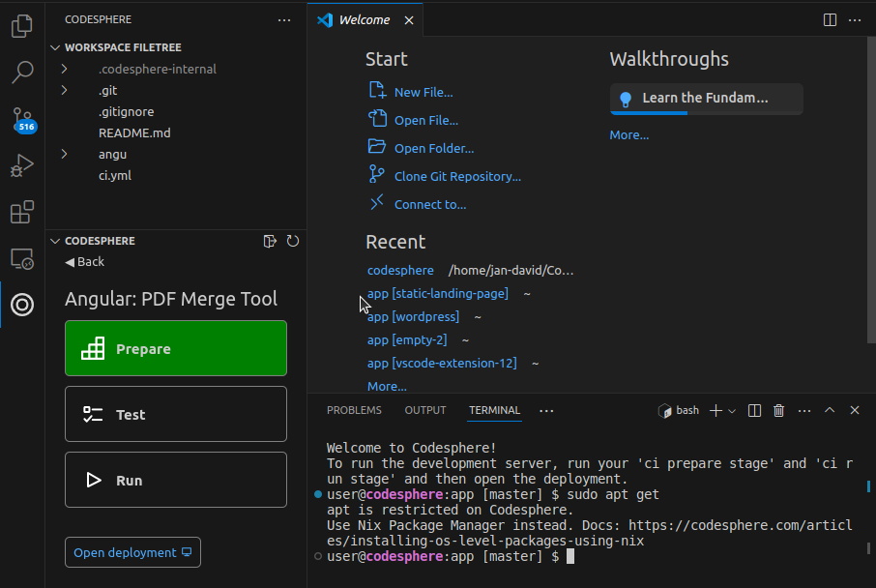Open Source Control view with 516 badge
Screen dimensions: 876x588
pyautogui.click(x=21, y=119)
